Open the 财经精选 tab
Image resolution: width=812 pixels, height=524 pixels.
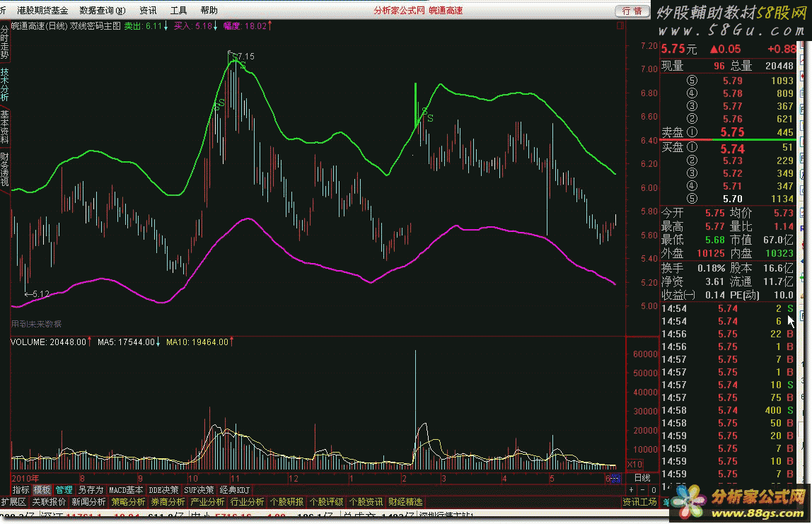[x=405, y=502]
